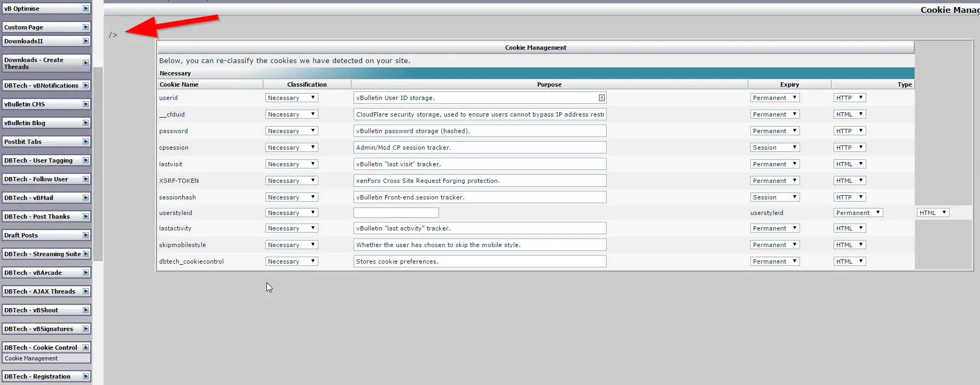Expand the vB Optimise menu arrow
Screen dimensions: 980x385
click(x=85, y=9)
